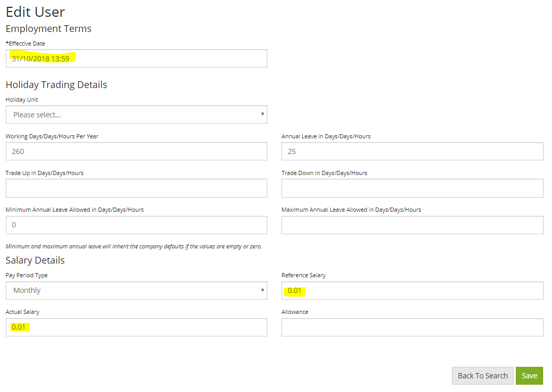Click the Salary Details section heading
The width and height of the screenshot is (552, 392).
(35, 260)
